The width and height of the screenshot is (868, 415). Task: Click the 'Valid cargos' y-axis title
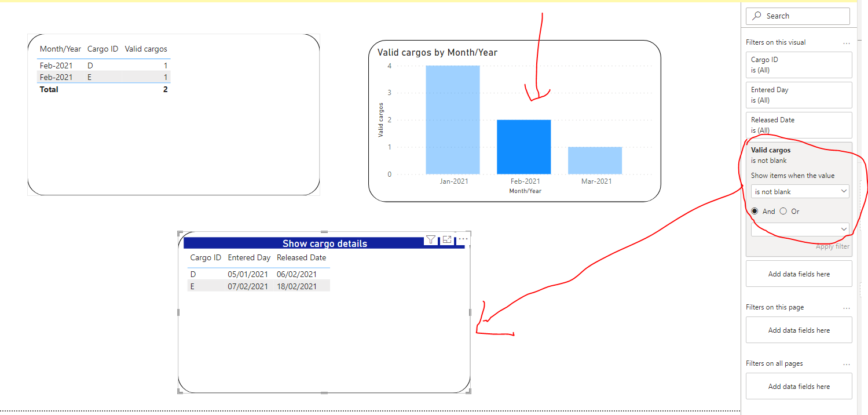tap(380, 119)
